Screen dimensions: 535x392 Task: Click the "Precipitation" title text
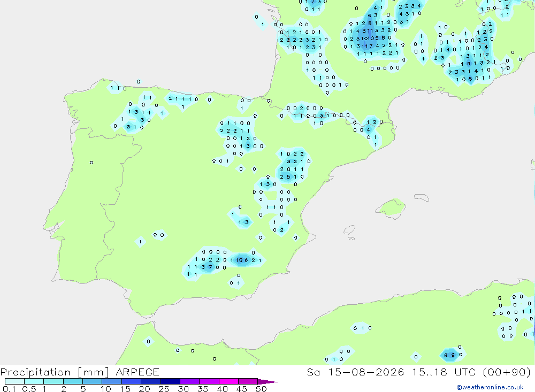click(35, 372)
